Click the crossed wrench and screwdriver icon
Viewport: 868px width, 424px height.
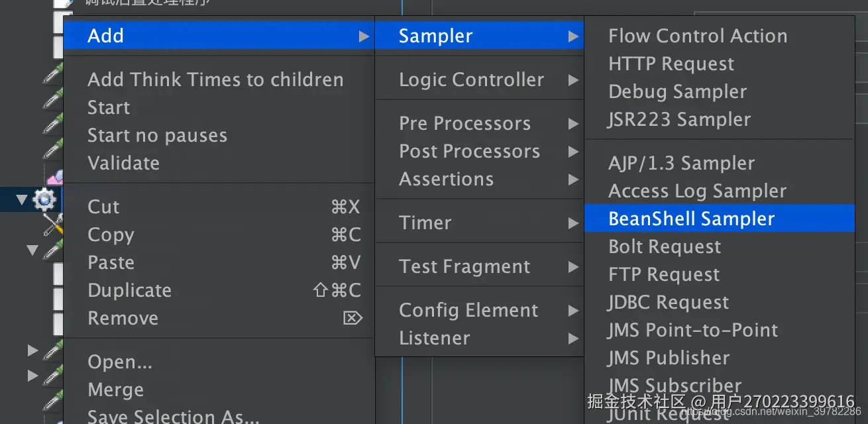coord(52,225)
